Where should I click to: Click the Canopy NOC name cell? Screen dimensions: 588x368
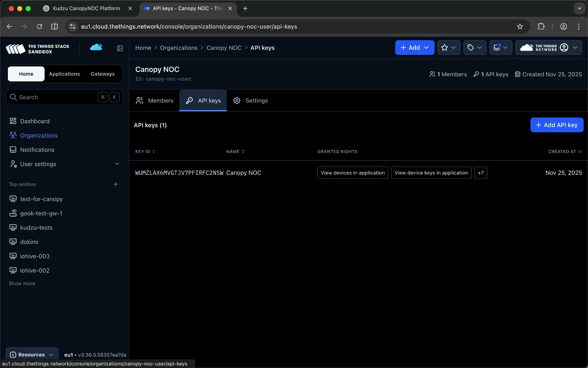244,173
